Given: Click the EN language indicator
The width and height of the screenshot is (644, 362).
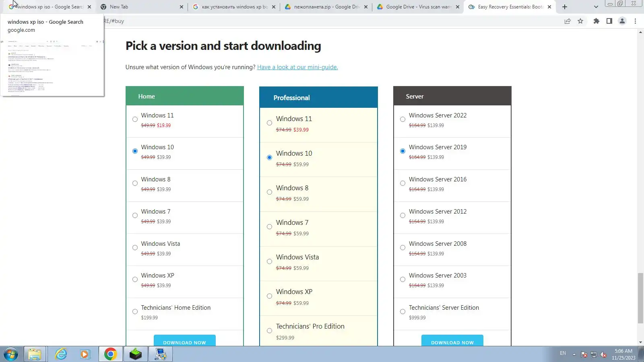Looking at the screenshot, I should tap(563, 353).
